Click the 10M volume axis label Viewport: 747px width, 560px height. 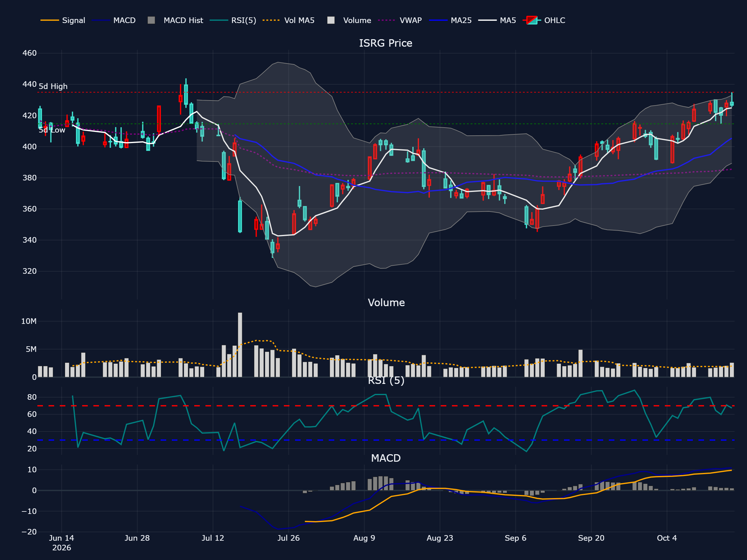coord(29,321)
